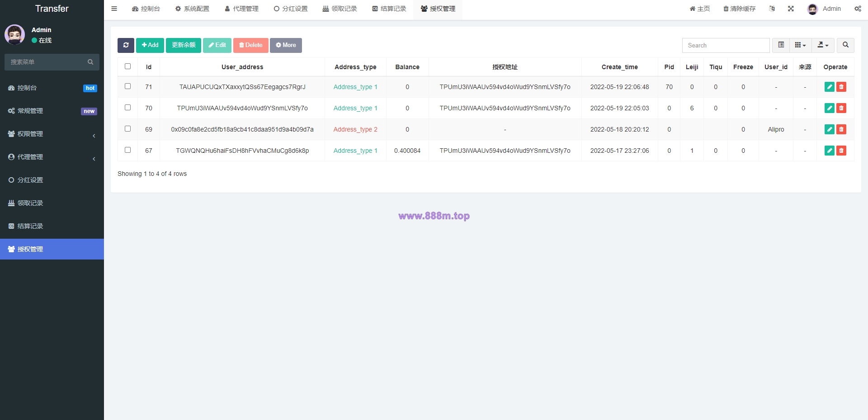Screen dimensions: 868x420
Task: Click the Admin avatar in the sidebar
Action: click(x=14, y=34)
